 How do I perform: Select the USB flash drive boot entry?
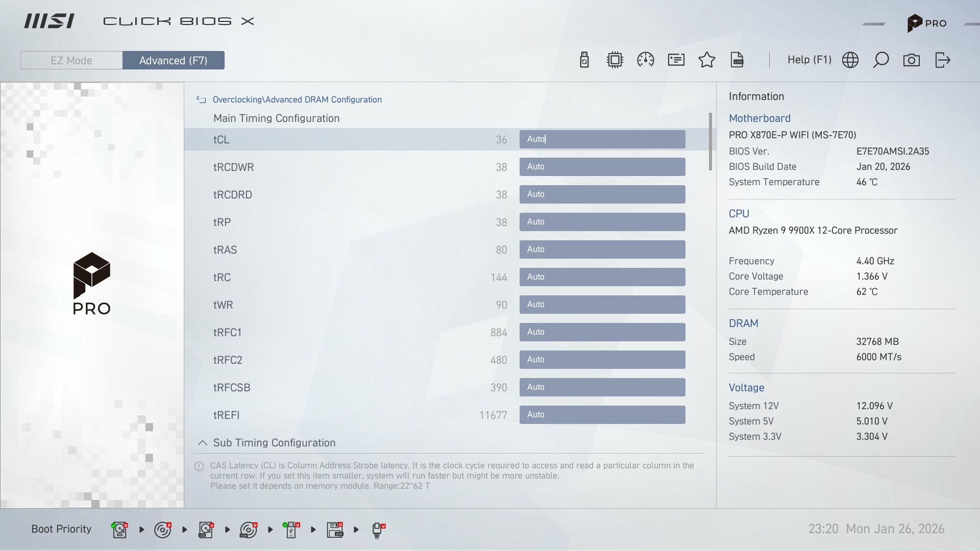coord(291,530)
